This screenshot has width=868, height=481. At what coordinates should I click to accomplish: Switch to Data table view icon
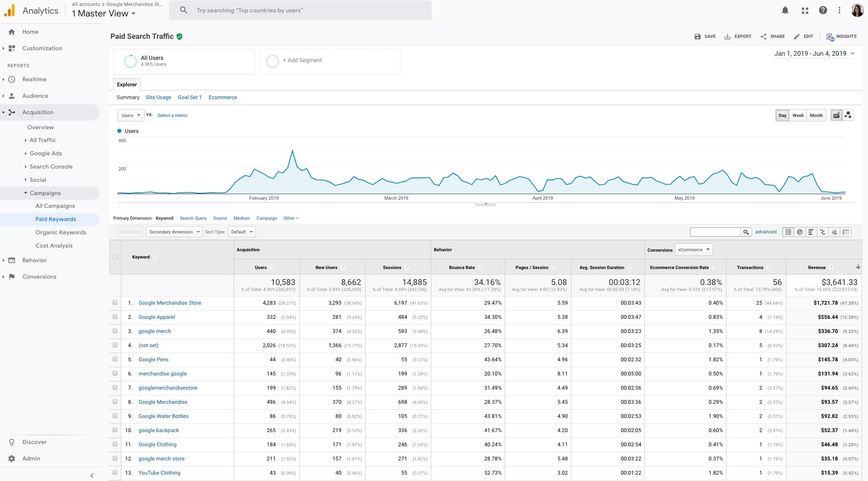click(788, 232)
